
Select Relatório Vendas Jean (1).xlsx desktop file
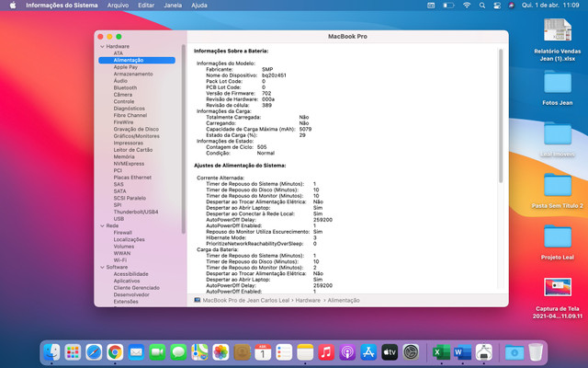tap(558, 40)
